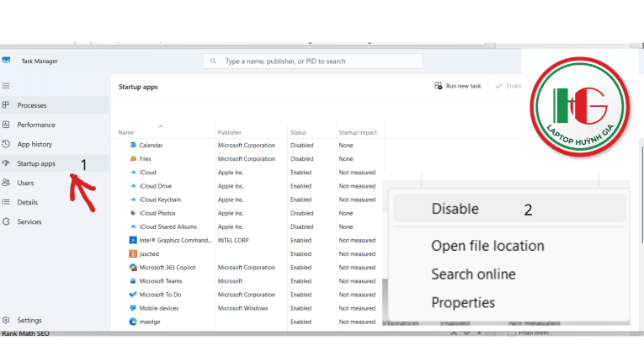Click the Enable toolbar button

(508, 86)
